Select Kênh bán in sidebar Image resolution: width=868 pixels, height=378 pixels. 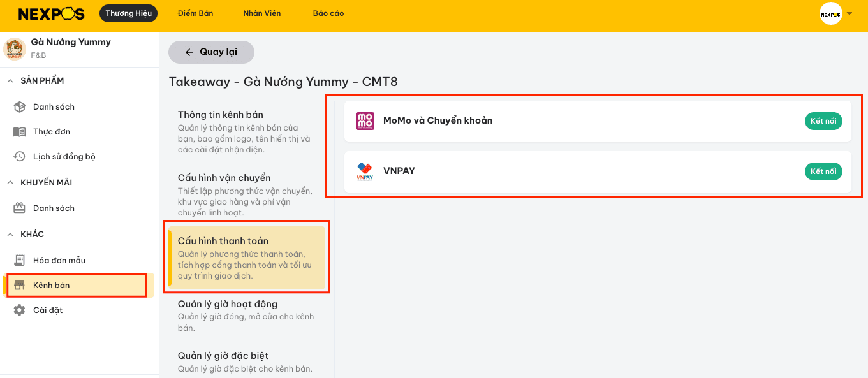(80, 285)
